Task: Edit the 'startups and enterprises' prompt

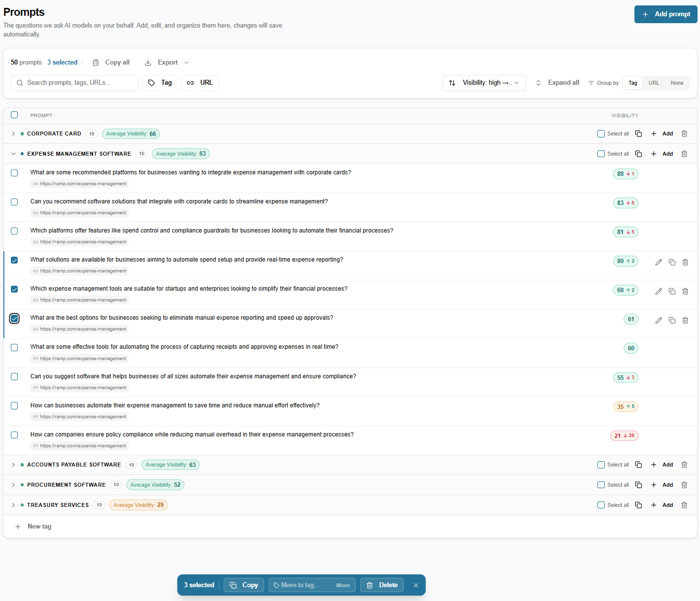Action: click(x=659, y=291)
